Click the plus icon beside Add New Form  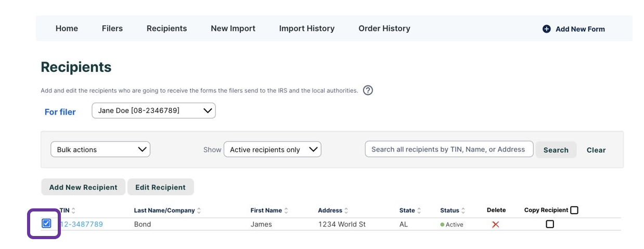546,29
